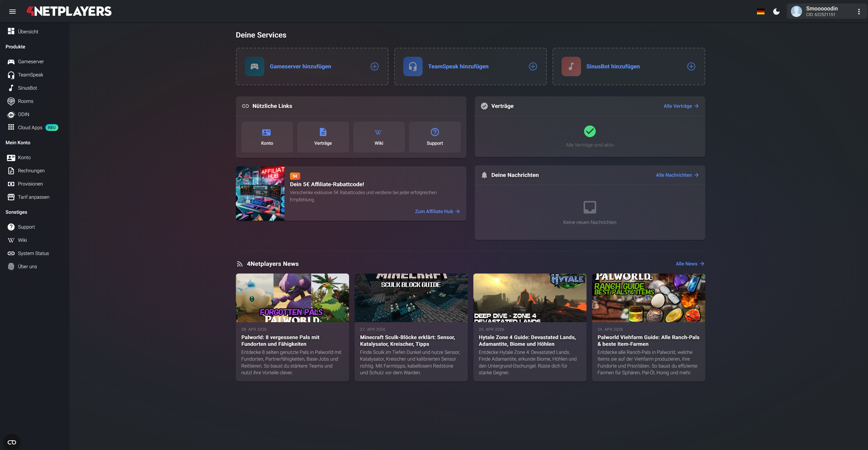868x450 pixels.
Task: Open Support tile in Nützliche Links
Action: click(x=435, y=137)
